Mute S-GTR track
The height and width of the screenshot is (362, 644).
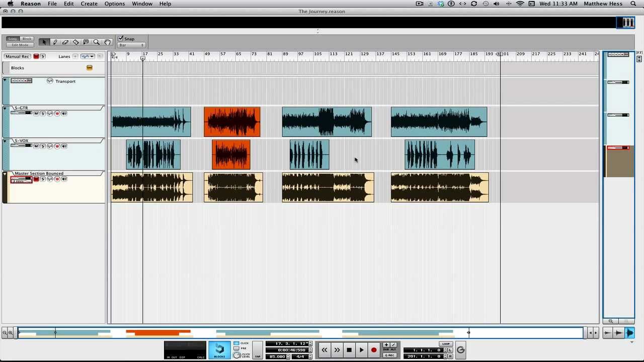point(36,114)
